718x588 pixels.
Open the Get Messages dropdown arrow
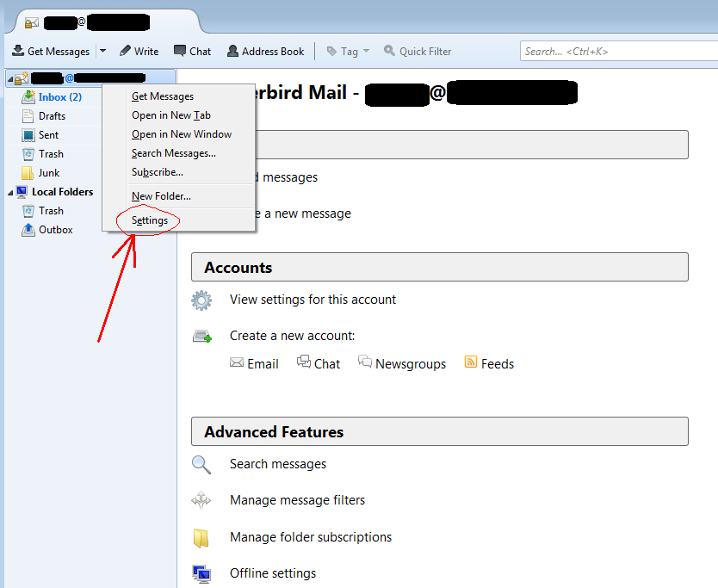click(102, 52)
